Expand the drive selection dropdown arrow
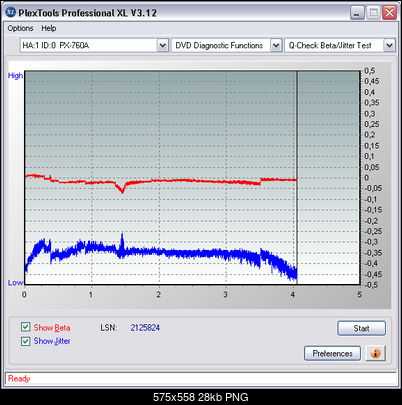402x405 pixels. [162, 45]
